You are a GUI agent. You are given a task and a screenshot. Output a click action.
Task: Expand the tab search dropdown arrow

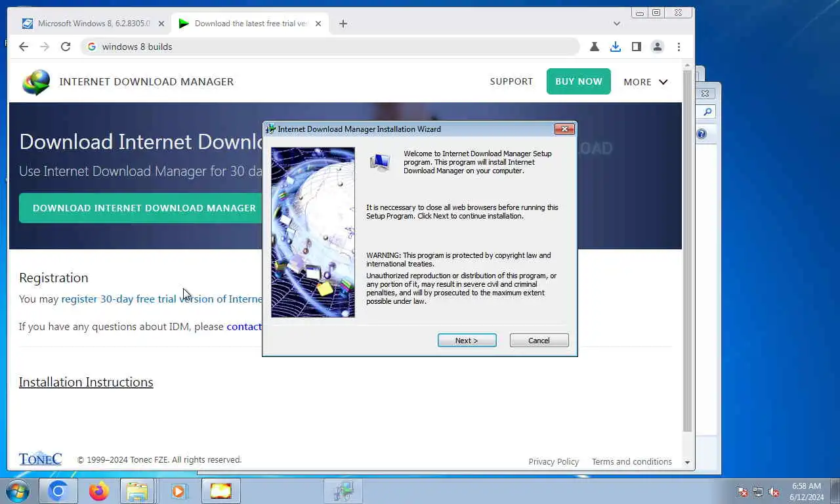616,24
